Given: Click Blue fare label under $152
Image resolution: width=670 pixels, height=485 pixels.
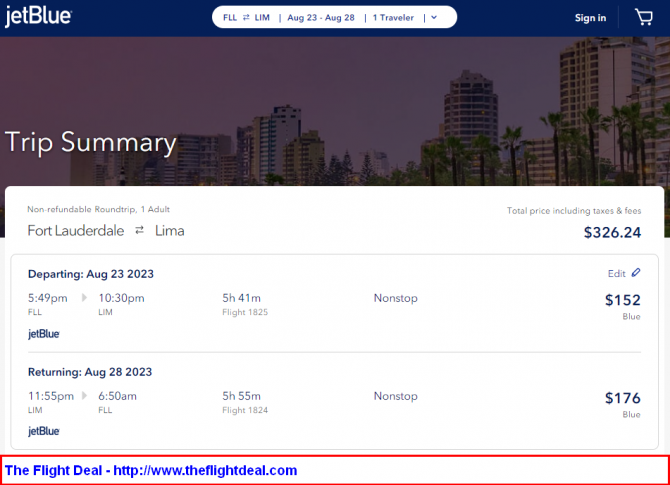Looking at the screenshot, I should 631,317.
